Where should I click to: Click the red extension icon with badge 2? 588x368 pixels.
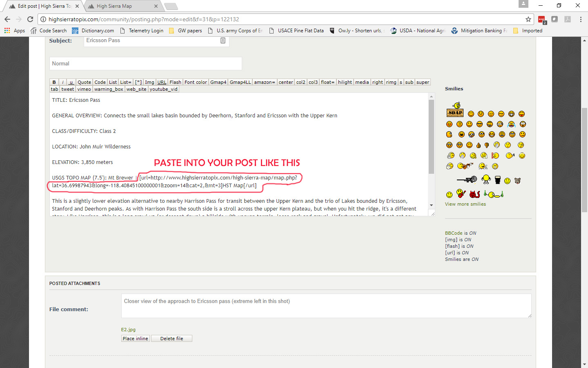542,20
